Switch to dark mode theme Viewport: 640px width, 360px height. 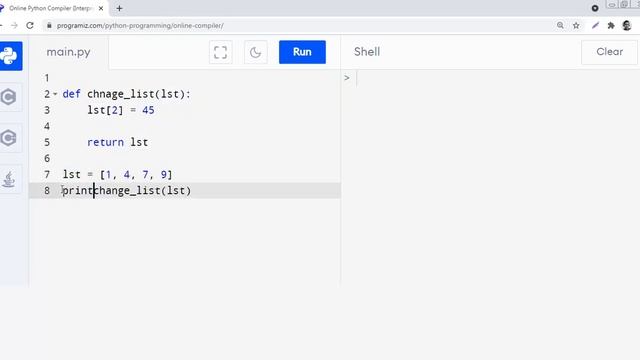[x=256, y=52]
